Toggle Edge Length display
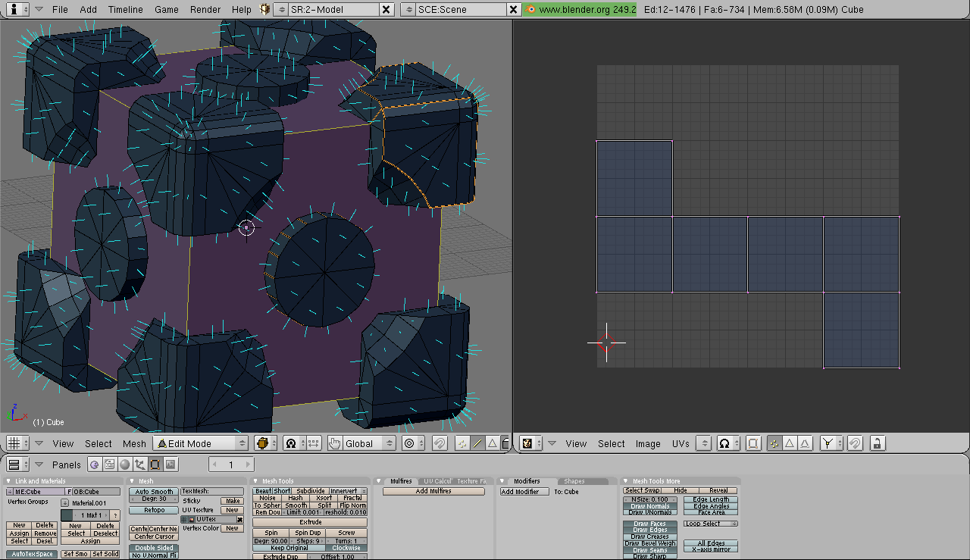 [x=711, y=499]
